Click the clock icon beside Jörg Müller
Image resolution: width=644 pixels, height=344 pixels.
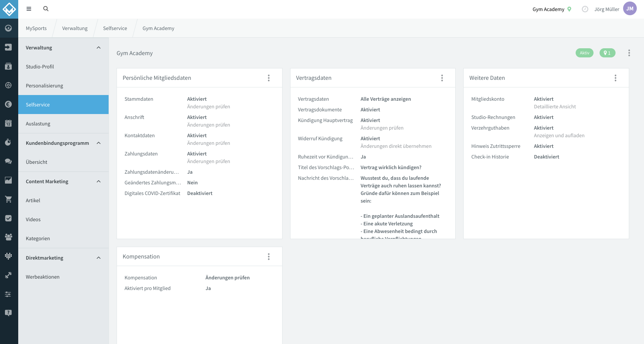coord(585,9)
